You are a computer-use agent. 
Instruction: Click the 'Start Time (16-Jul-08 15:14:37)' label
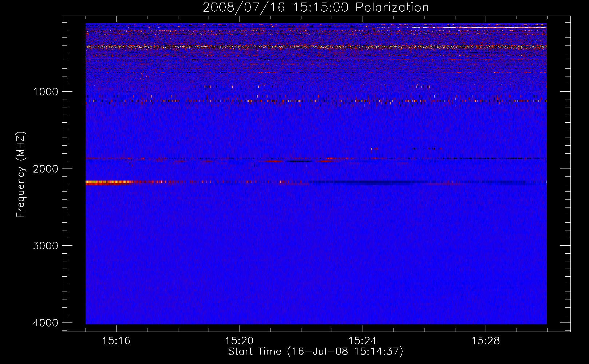click(x=316, y=352)
